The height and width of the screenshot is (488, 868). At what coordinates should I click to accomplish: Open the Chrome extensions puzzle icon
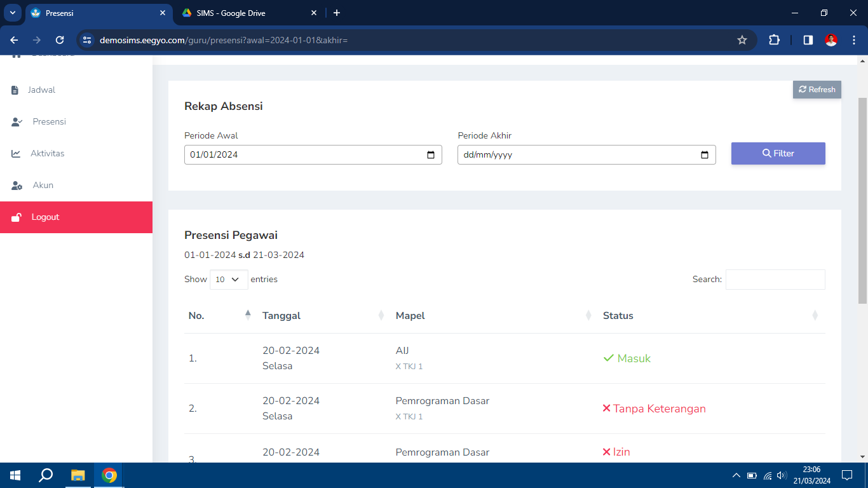(x=774, y=40)
